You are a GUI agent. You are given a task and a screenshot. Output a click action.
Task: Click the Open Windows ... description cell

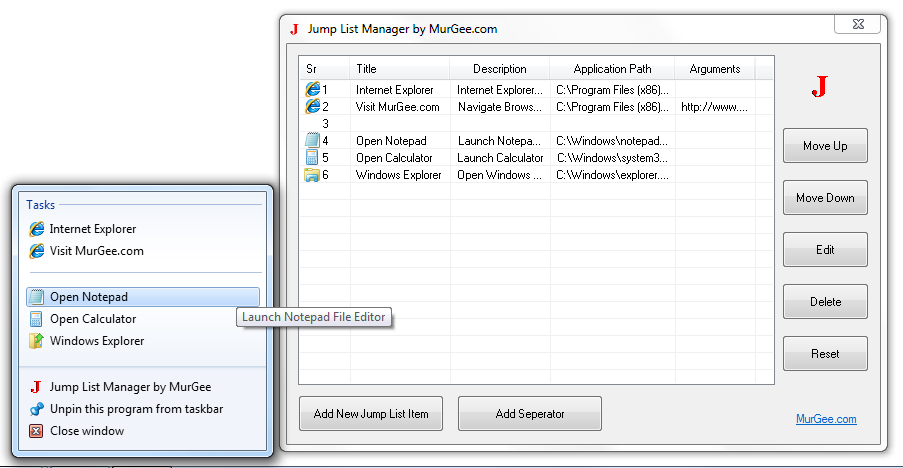(499, 175)
